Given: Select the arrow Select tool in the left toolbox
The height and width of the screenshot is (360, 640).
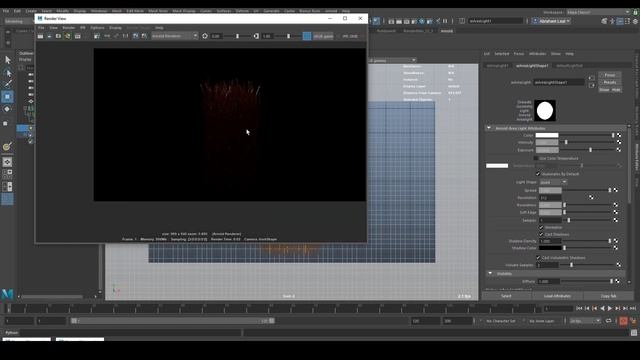Looking at the screenshot, I should click(7, 60).
